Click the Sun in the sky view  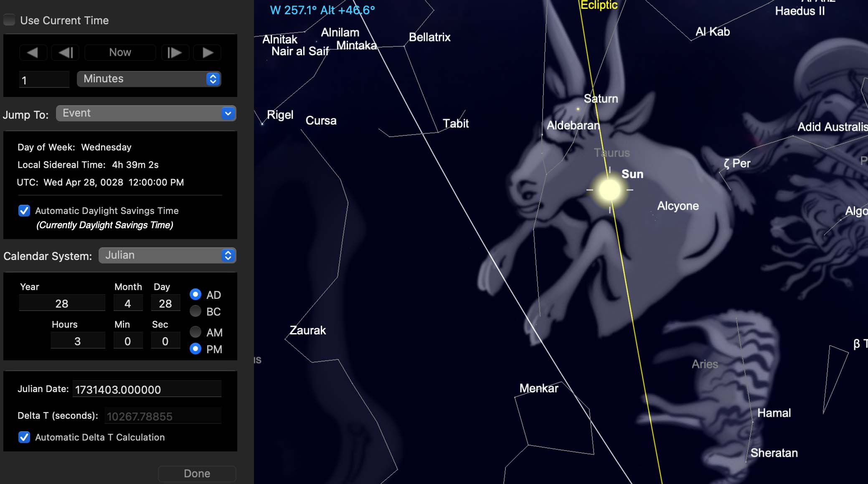610,190
